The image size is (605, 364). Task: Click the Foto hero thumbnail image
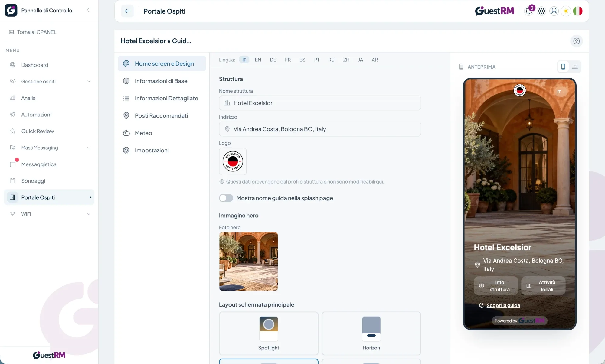tap(248, 262)
